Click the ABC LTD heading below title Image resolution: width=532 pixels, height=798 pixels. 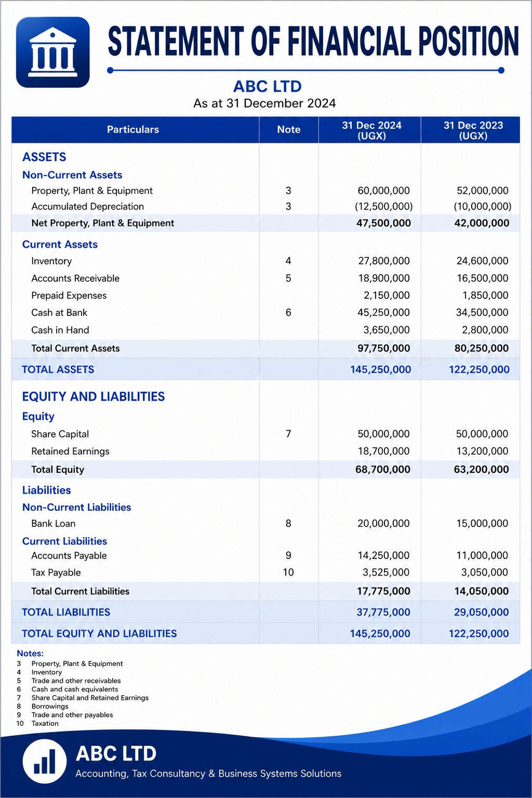coord(267,86)
